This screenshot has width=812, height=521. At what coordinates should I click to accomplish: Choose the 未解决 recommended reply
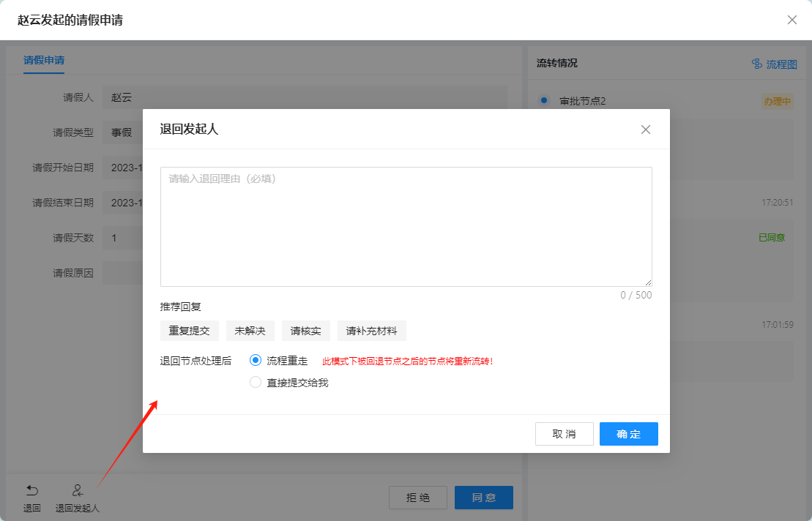[x=250, y=331]
